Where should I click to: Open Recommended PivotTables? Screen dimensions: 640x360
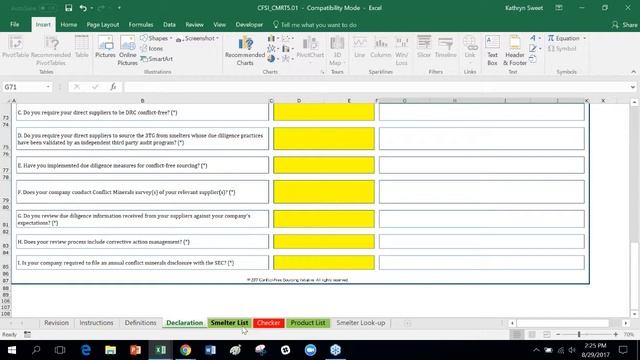(x=51, y=51)
